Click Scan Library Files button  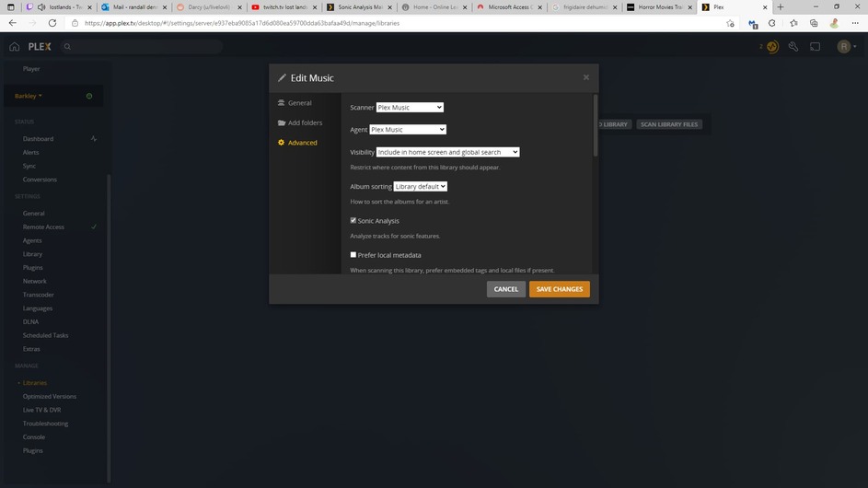point(668,124)
